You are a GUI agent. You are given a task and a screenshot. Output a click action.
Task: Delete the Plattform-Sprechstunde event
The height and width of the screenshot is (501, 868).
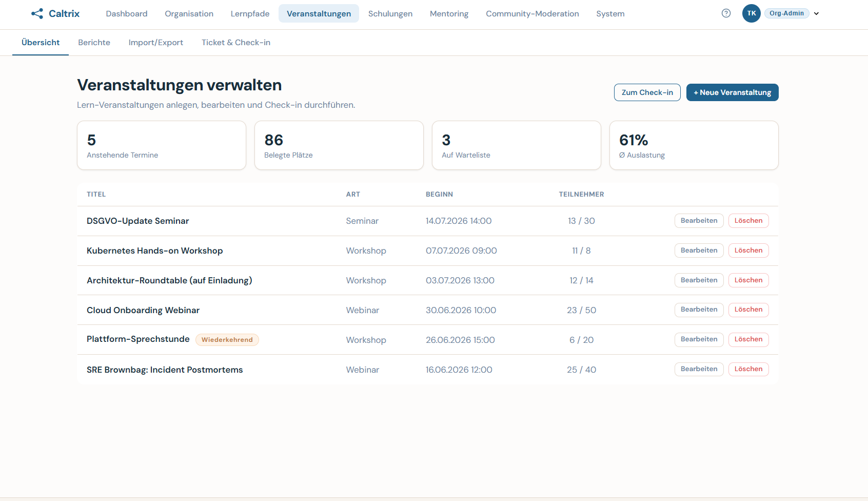click(x=748, y=339)
